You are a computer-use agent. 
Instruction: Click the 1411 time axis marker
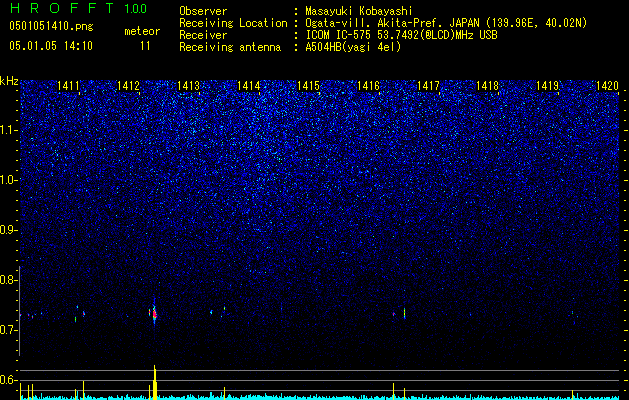coord(68,85)
